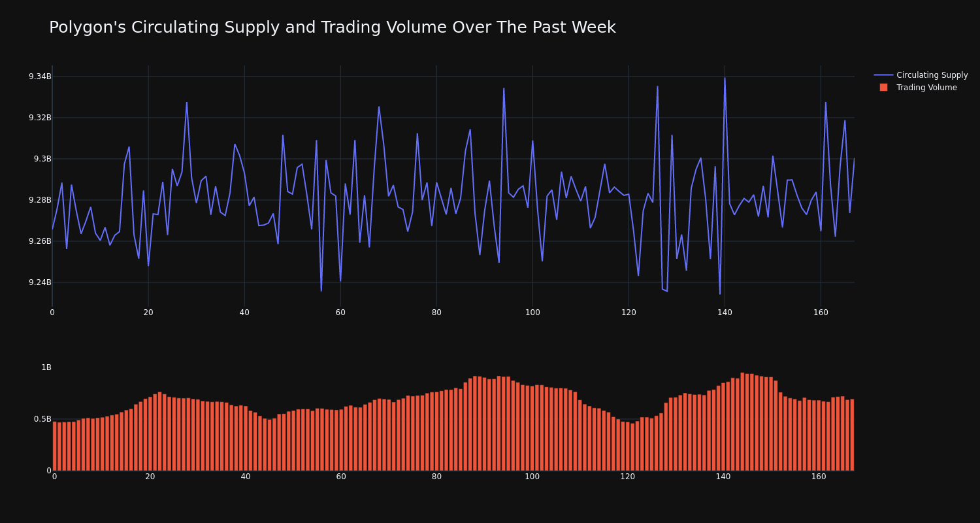Click the 9.32B y-axis label

pos(40,118)
